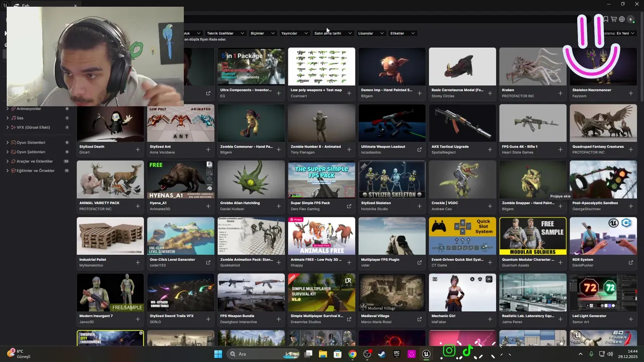The image size is (644, 362).
Task: Open One-Click Level Generator external link icon
Action: pos(208,262)
